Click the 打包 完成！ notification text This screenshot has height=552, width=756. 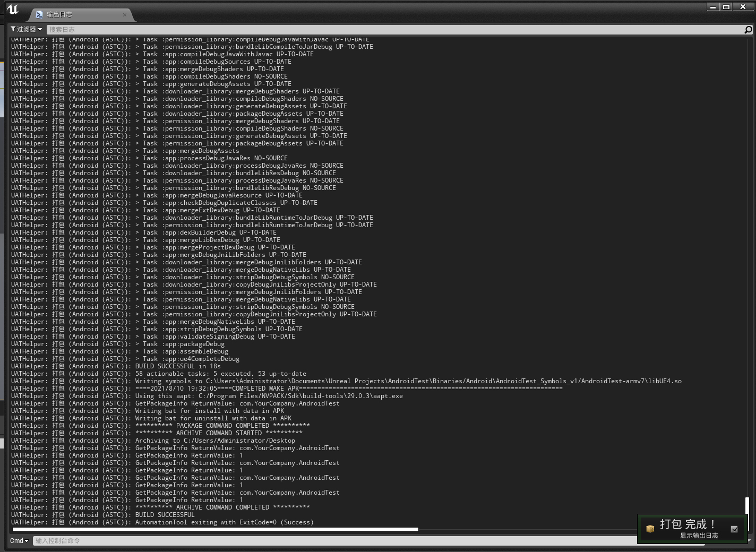point(689,524)
